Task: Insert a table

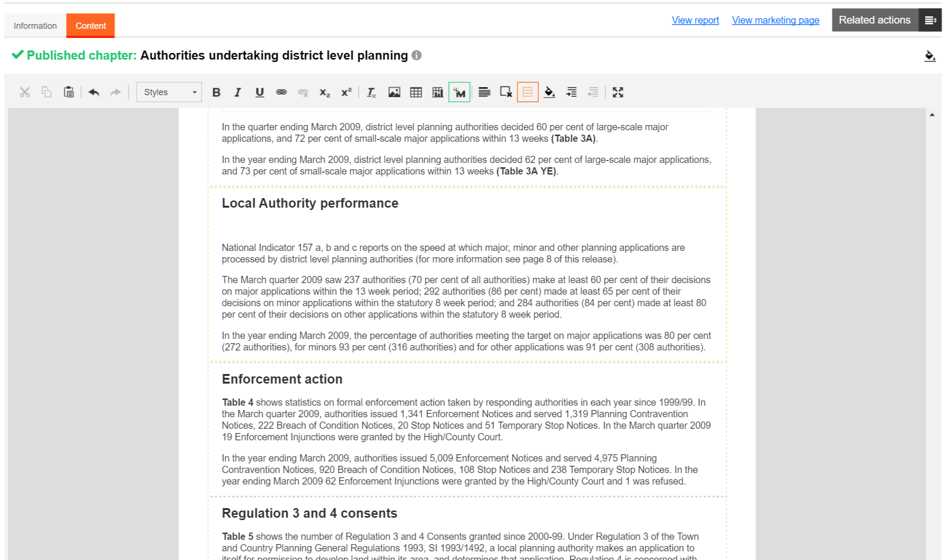Action: coord(415,92)
